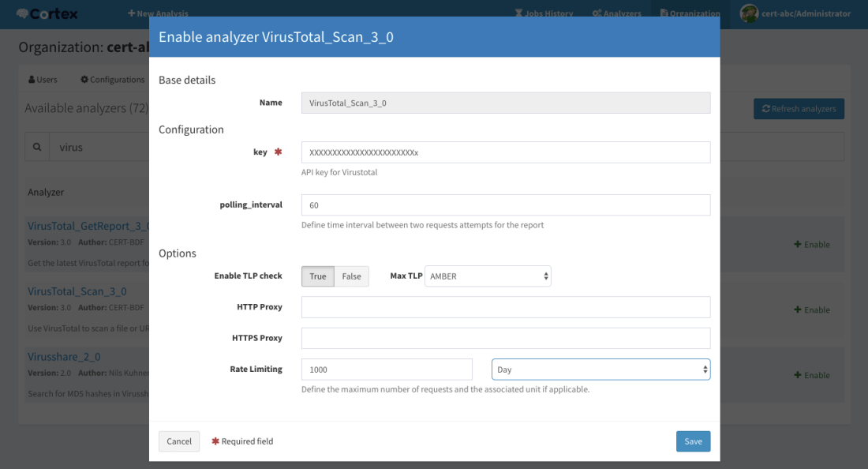Enable the Virusshare_2_0 analyzer
The image size is (868, 469).
pyautogui.click(x=812, y=376)
